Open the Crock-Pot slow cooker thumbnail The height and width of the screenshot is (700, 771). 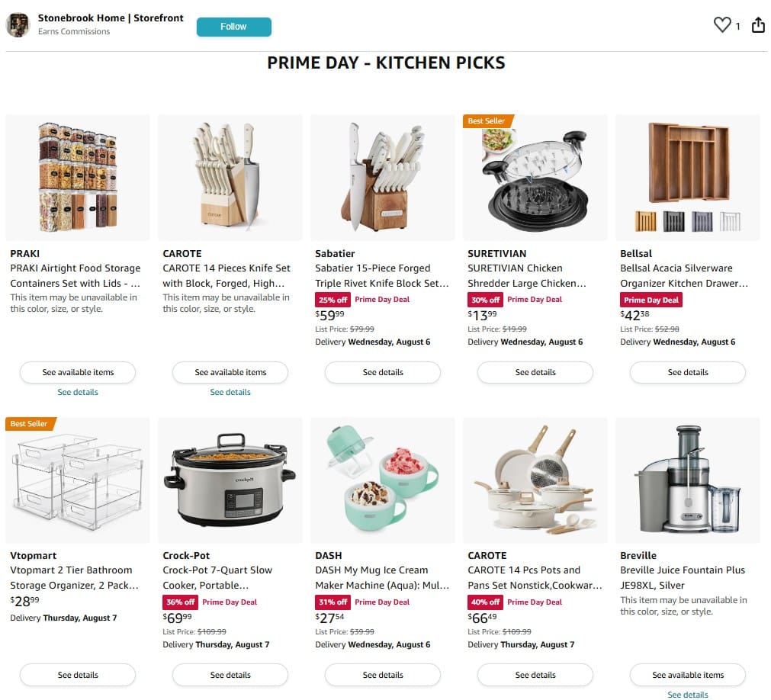(230, 480)
